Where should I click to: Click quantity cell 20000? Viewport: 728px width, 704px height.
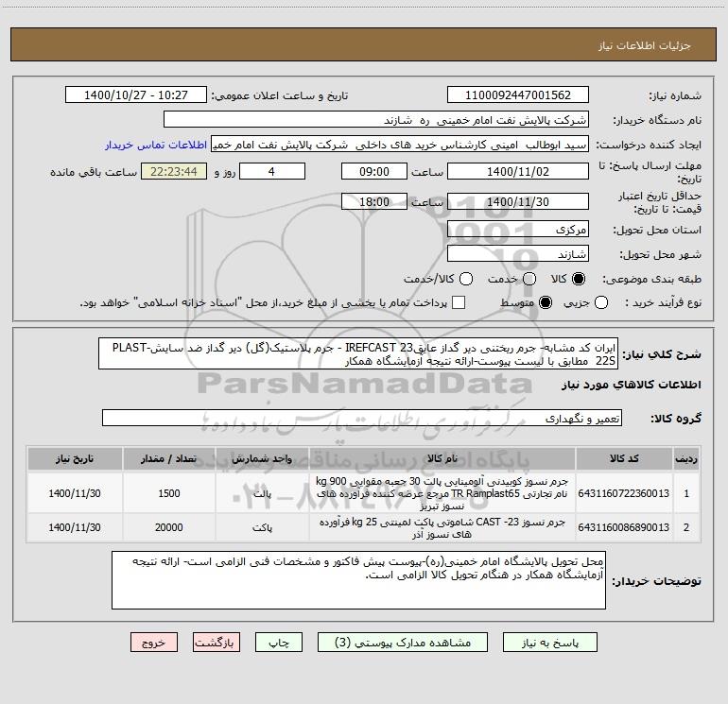pos(169,528)
